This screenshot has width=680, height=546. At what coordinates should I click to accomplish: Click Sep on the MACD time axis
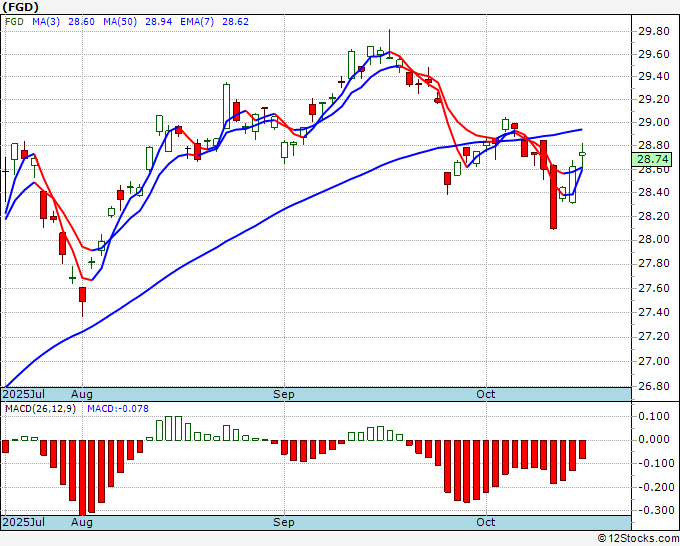284,522
